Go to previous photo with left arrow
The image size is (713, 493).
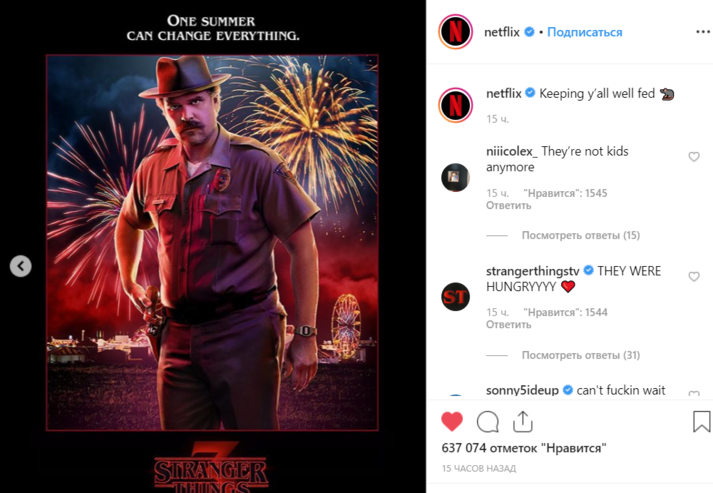[21, 266]
